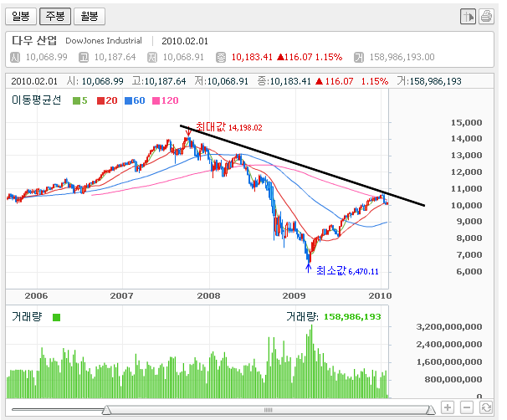The image size is (507, 420).
Task: Toggle the 120-period moving average pink swatch
Action: tap(156, 101)
